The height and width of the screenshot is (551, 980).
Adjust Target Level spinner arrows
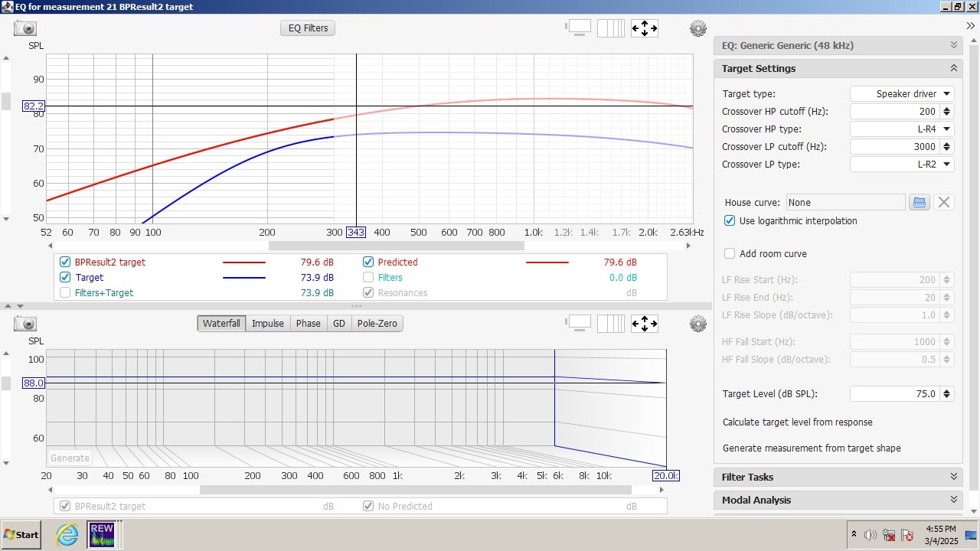(x=947, y=393)
